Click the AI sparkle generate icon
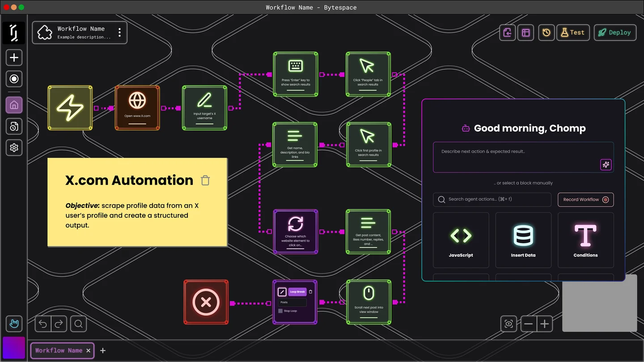This screenshot has height=362, width=644. (606, 164)
